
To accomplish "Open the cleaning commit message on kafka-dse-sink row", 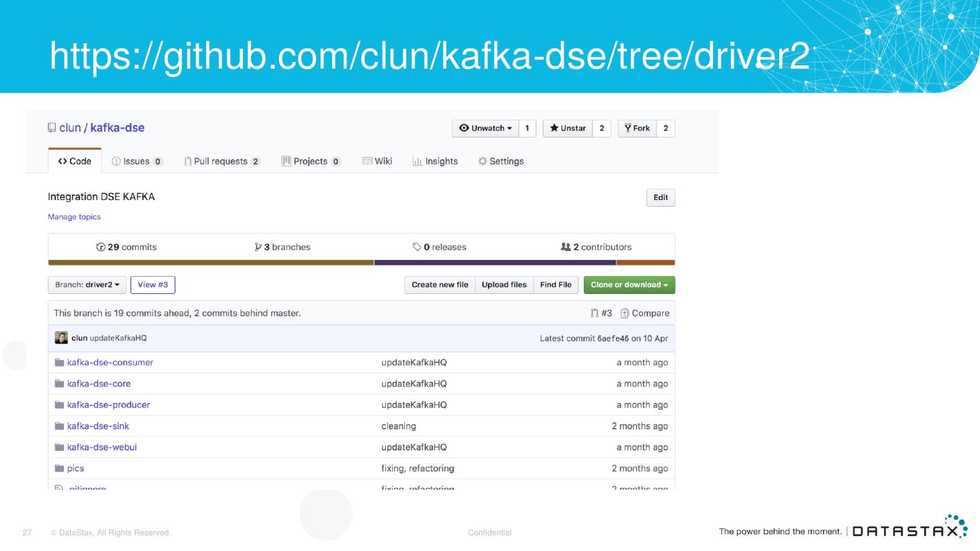I will point(399,426).
